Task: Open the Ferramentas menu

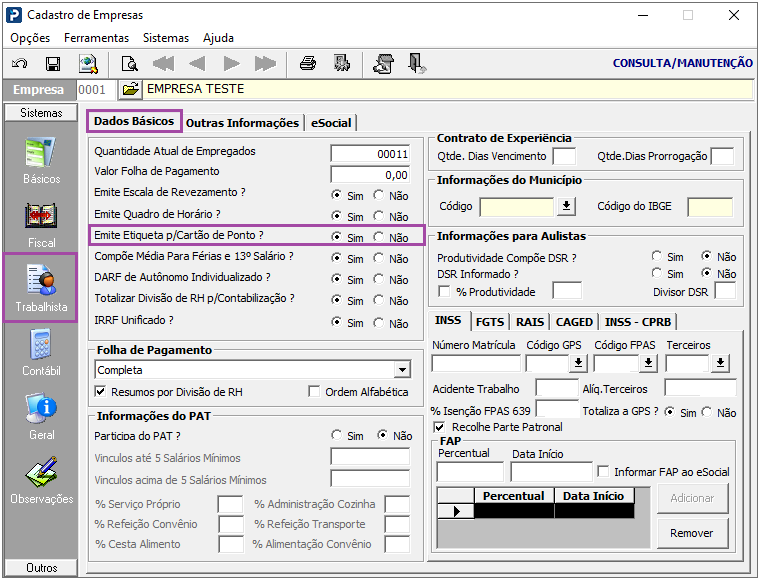Action: 96,38
